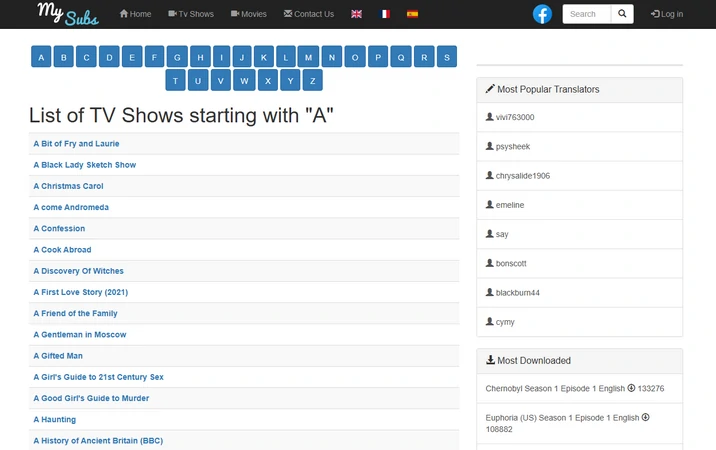716x450 pixels.
Task: Click the magnifier search button
Action: tap(622, 14)
